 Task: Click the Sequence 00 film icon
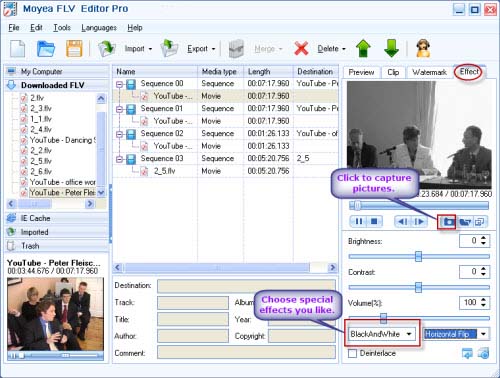point(131,84)
